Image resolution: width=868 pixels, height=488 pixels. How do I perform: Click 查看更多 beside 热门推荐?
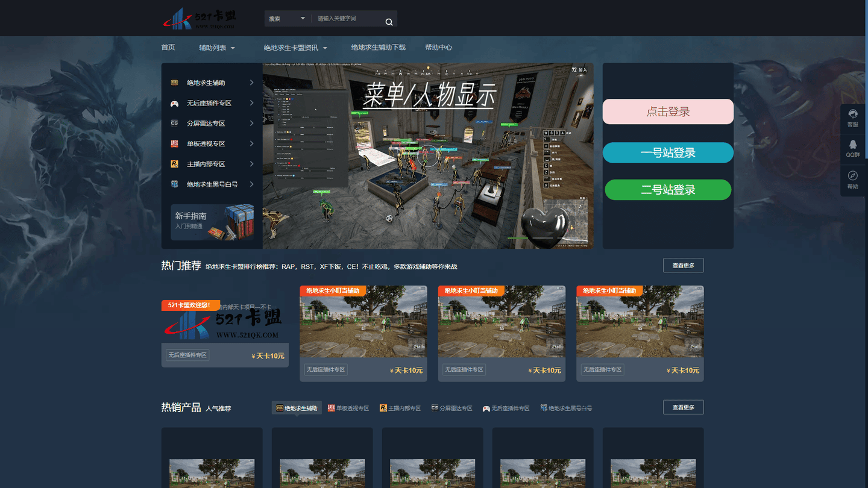[x=684, y=265]
